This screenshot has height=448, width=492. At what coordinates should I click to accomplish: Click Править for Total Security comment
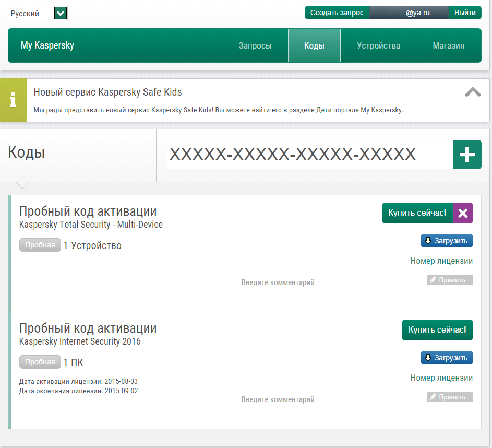click(x=450, y=280)
